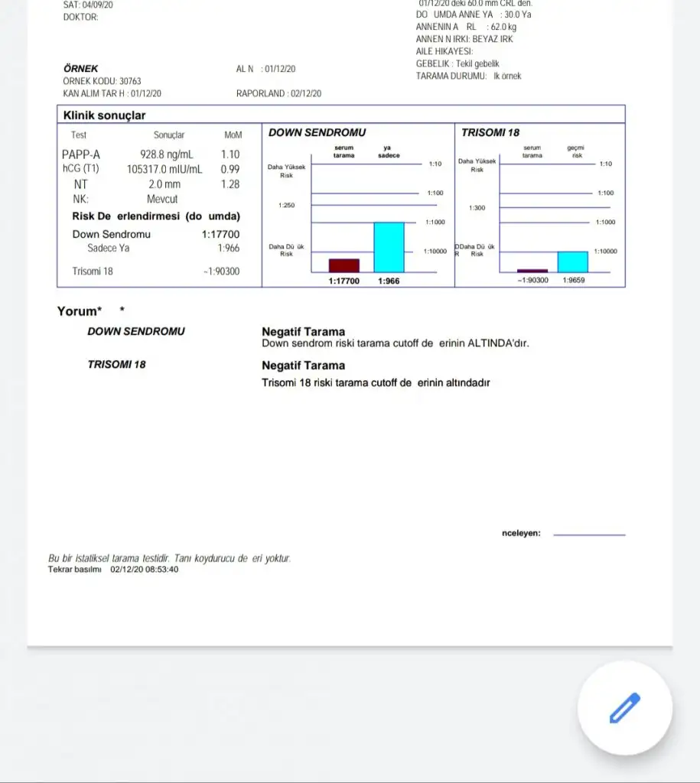Select the "DOKTOR:" label
Image resolution: width=700 pixels, height=783 pixels.
80,17
